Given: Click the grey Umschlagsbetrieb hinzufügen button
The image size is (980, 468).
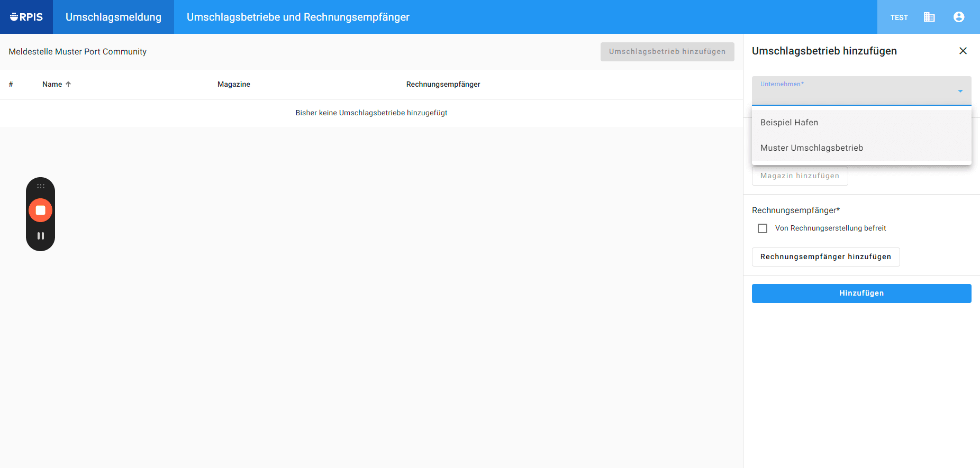Looking at the screenshot, I should [x=667, y=52].
